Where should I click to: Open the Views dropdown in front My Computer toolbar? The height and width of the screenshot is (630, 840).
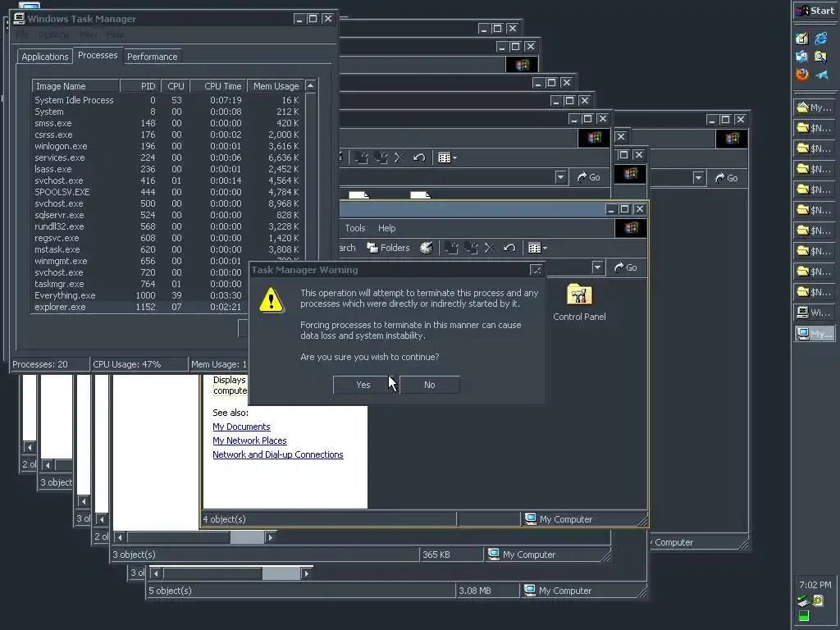[x=537, y=248]
